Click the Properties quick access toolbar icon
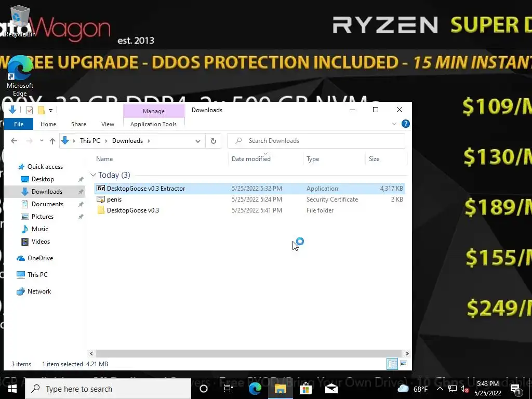This screenshot has height=399, width=532. tap(30, 110)
